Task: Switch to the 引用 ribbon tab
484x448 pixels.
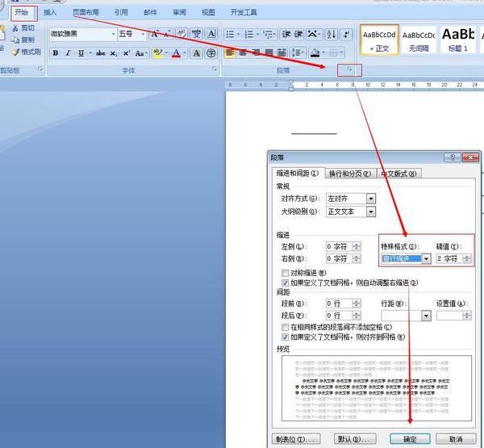Action: tap(121, 12)
